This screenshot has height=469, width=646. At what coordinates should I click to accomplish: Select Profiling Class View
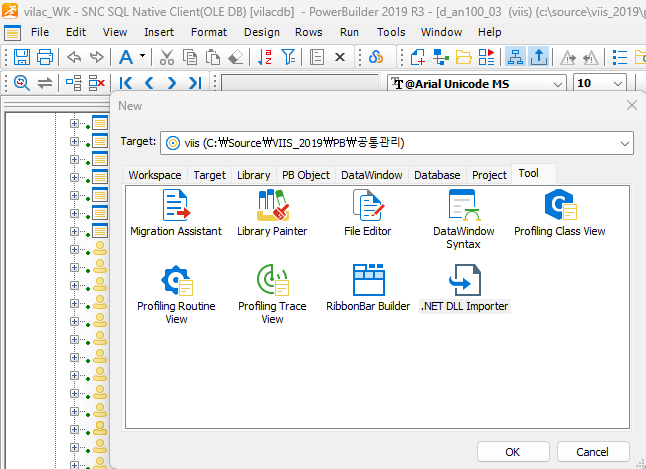click(x=559, y=213)
